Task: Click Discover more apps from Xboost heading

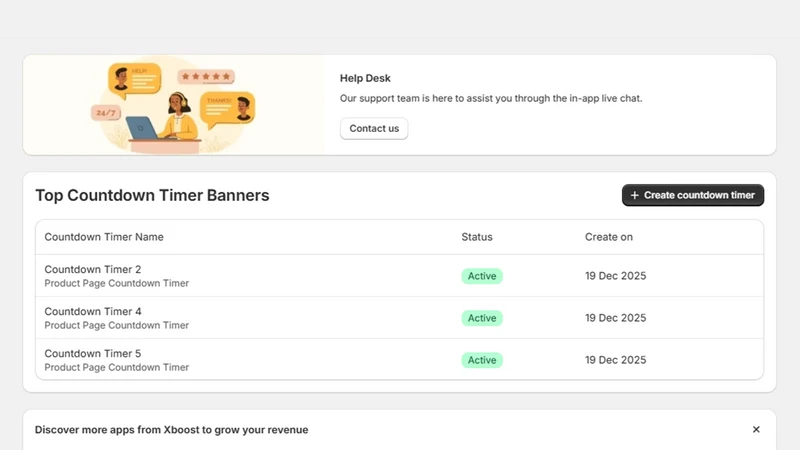Action: [x=171, y=430]
